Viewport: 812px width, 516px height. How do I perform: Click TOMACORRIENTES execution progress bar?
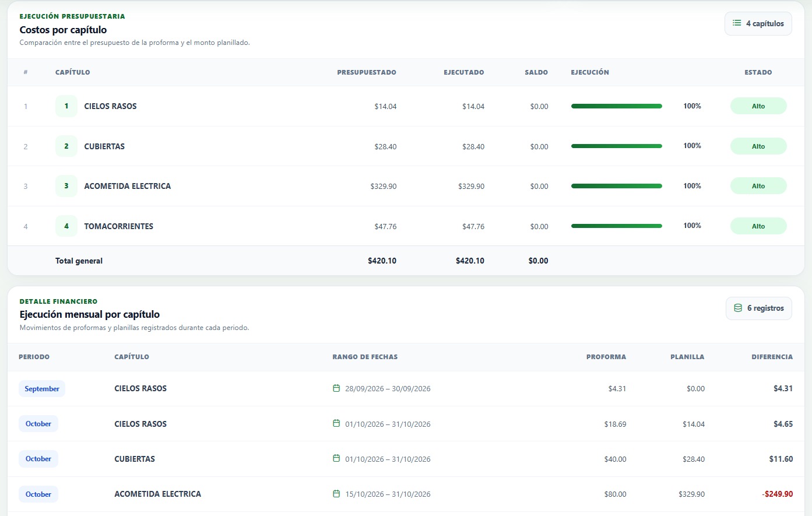pyautogui.click(x=617, y=226)
